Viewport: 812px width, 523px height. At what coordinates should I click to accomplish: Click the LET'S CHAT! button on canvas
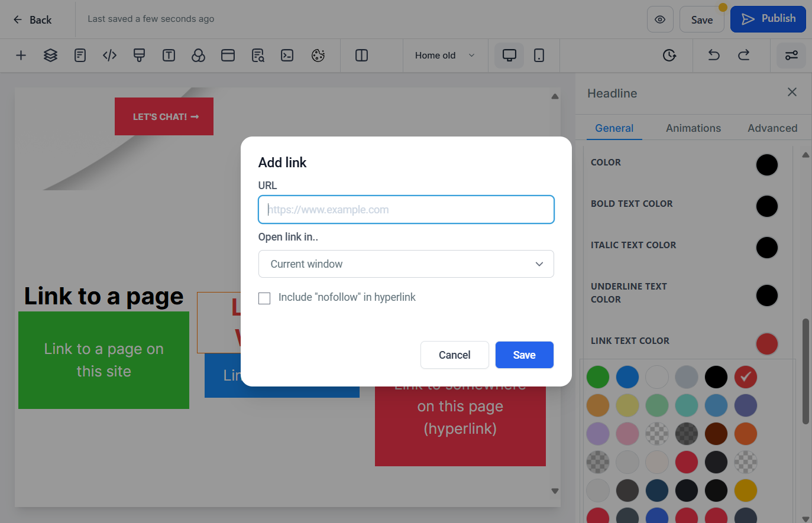(164, 116)
